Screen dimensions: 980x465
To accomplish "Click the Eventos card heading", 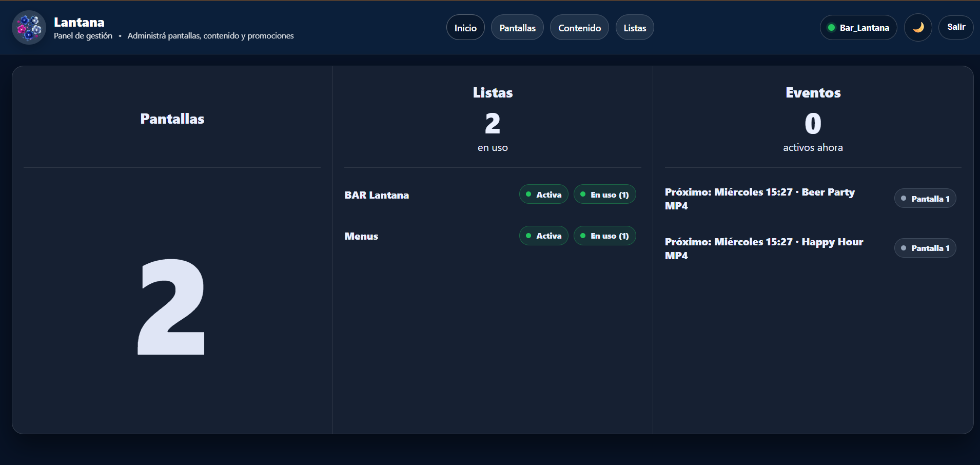I will [x=813, y=93].
